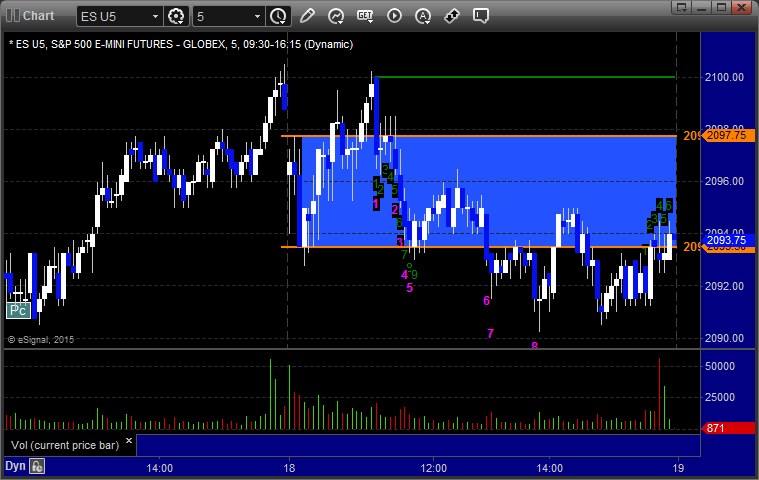Viewport: 759px width, 480px height.
Task: Click the 2096.00 price axis label
Action: click(x=724, y=181)
